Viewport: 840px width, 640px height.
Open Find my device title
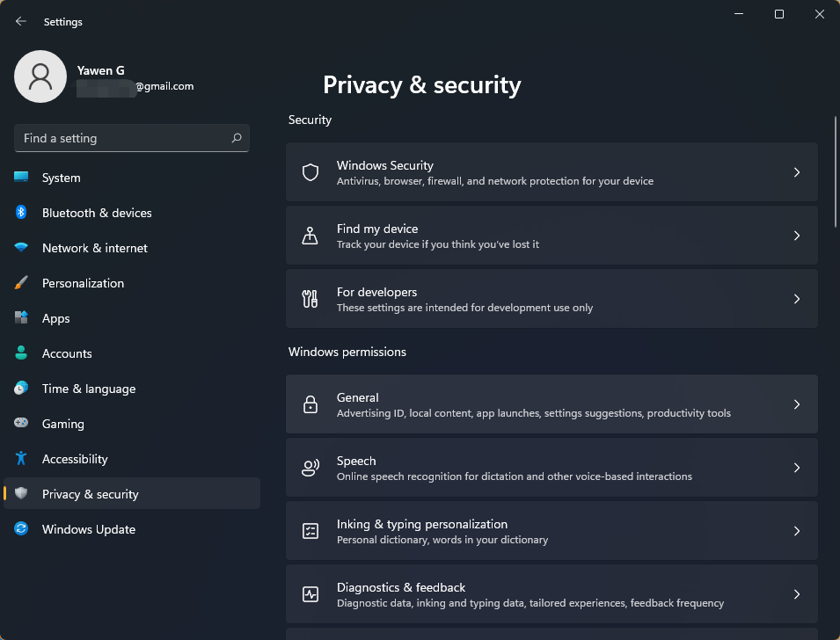click(377, 229)
